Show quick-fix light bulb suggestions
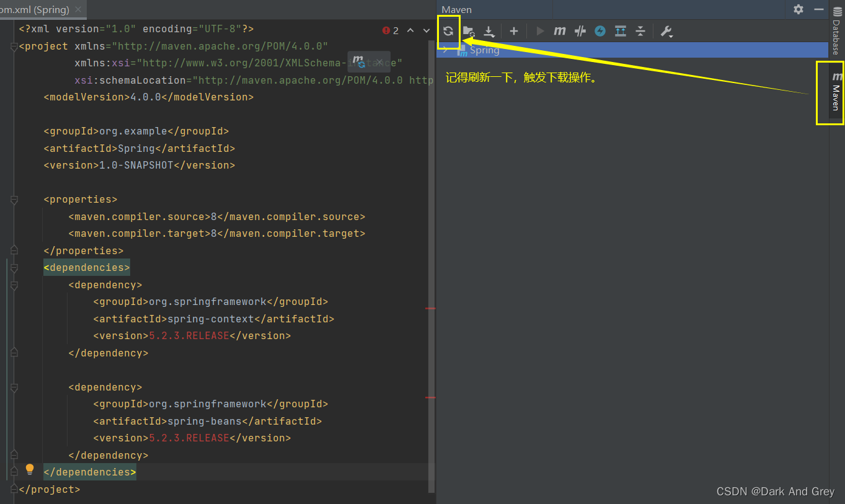845x504 pixels. (x=29, y=470)
